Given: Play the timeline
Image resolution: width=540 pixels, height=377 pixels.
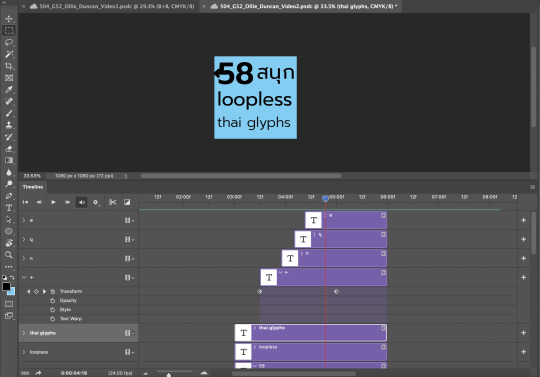Looking at the screenshot, I should [53, 202].
